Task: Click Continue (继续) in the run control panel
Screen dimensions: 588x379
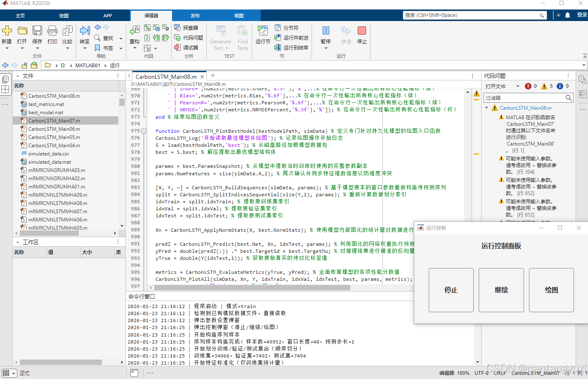Action: pos(501,290)
